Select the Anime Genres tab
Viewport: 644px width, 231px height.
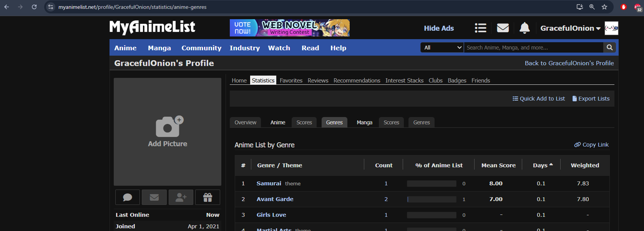coord(334,122)
